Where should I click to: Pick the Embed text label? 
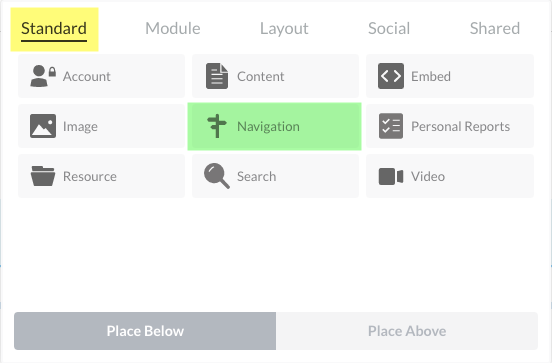pyautogui.click(x=431, y=76)
